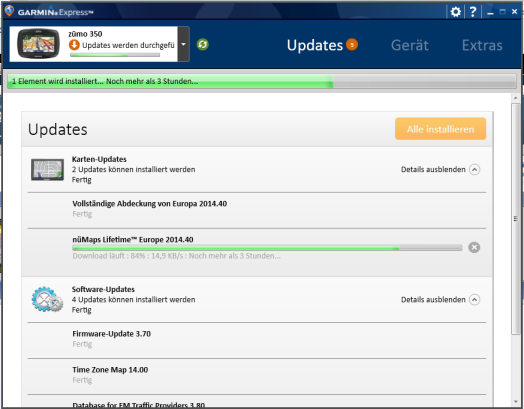The image size is (524, 409).
Task: Cancel the nüMaps Lifetime Europe download
Action: coord(474,248)
